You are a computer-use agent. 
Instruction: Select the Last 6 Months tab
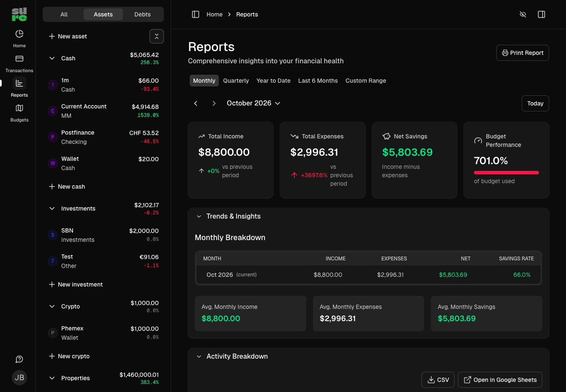[x=318, y=81]
